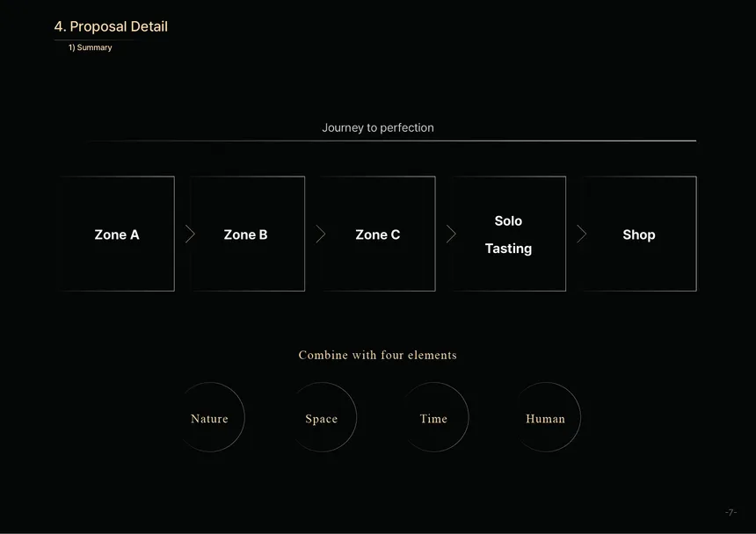The height and width of the screenshot is (534, 756).
Task: Select the Nature circle
Action: click(x=210, y=417)
